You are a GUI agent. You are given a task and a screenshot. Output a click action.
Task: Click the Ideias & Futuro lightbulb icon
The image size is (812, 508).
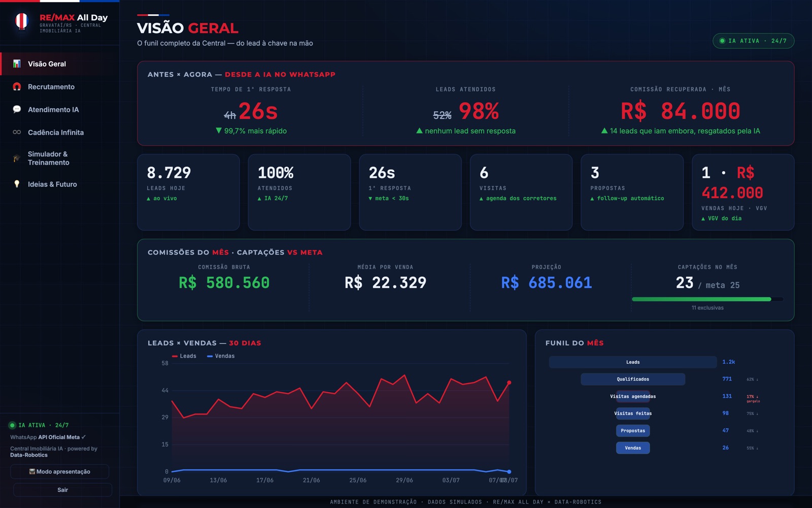17,184
